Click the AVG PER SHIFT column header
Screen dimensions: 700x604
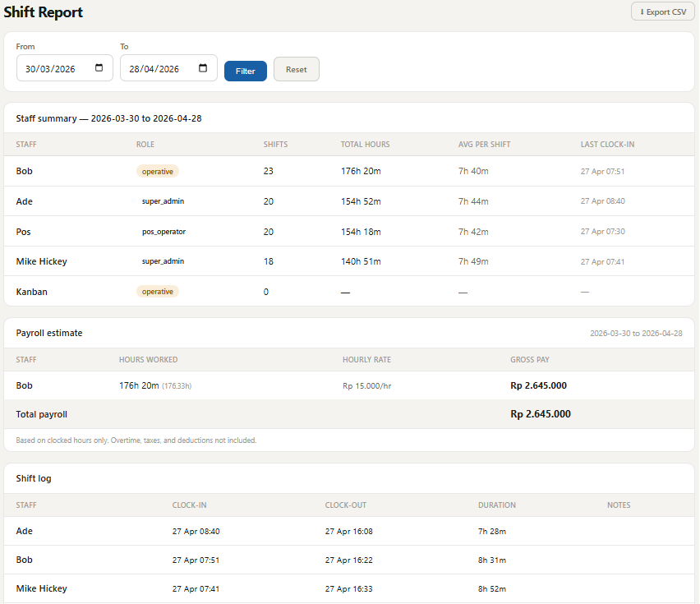(485, 144)
